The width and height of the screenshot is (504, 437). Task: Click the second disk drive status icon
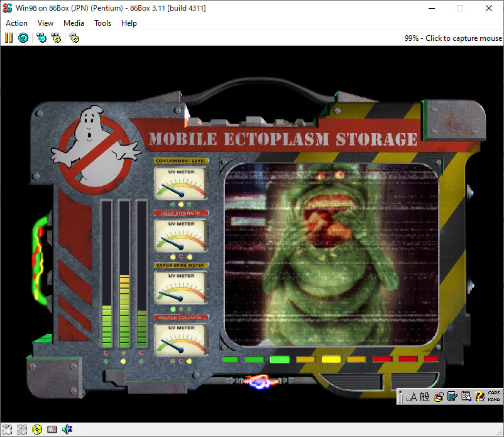click(x=22, y=429)
